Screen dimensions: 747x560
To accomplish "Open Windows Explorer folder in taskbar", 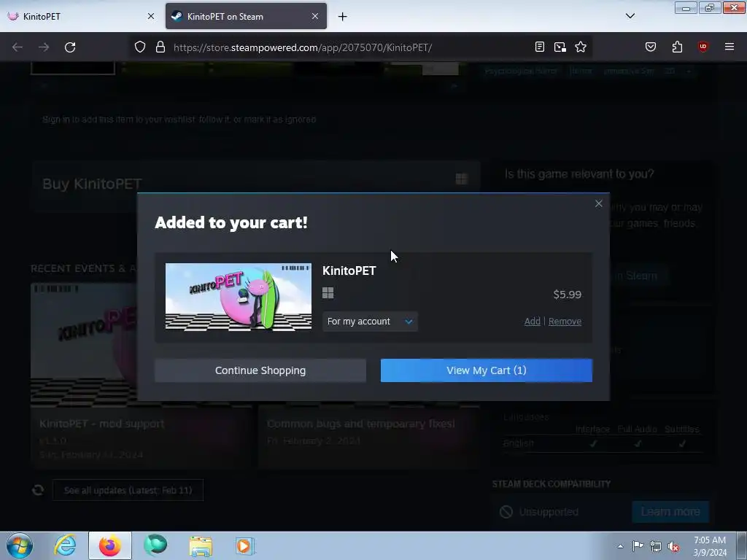I will click(201, 545).
